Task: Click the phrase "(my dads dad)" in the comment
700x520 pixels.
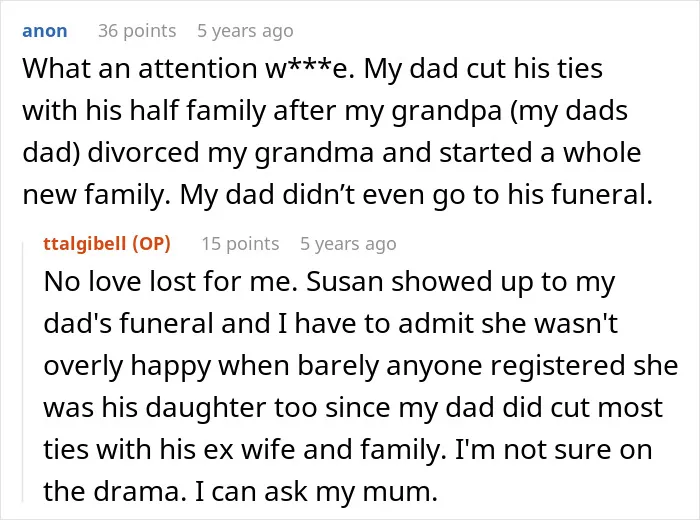Action: point(325,132)
